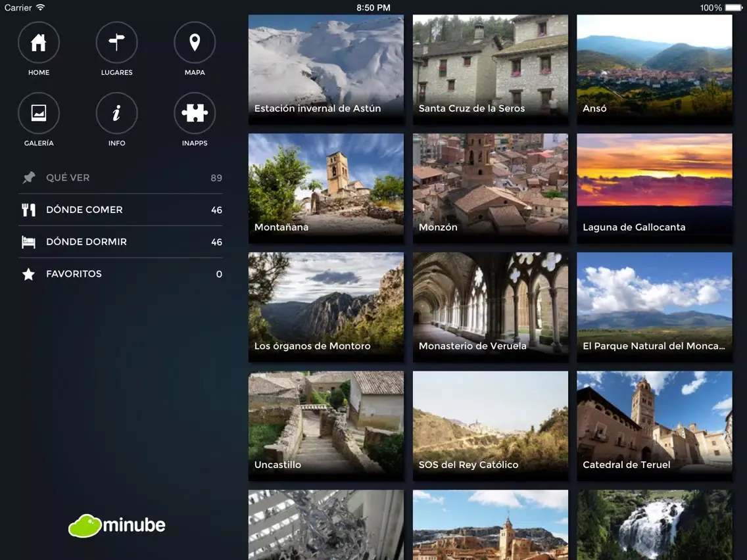747x560 pixels.
Task: Select the Qué Ver category
Action: pyautogui.click(x=120, y=177)
